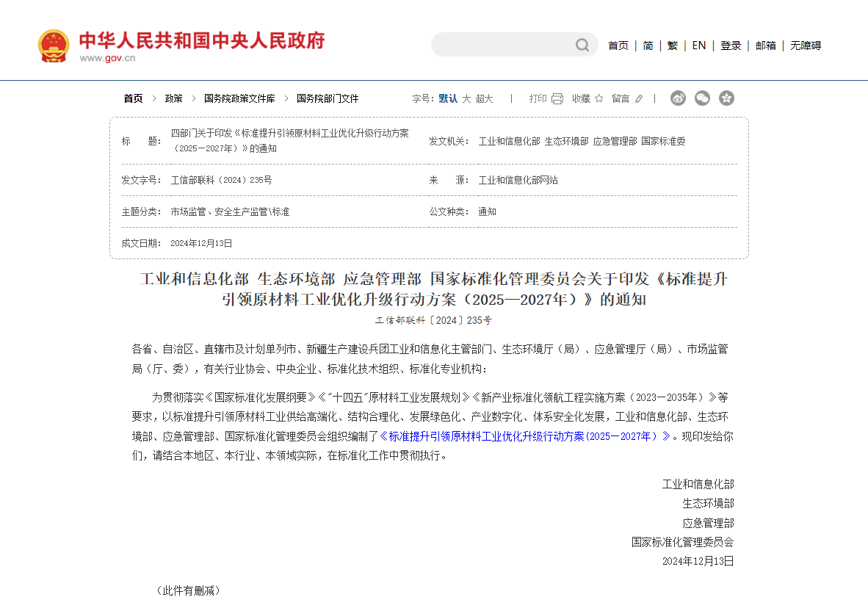Viewport: 868px width, 600px height.
Task: Click the pencil icon next to 留言
Action: [x=639, y=98]
